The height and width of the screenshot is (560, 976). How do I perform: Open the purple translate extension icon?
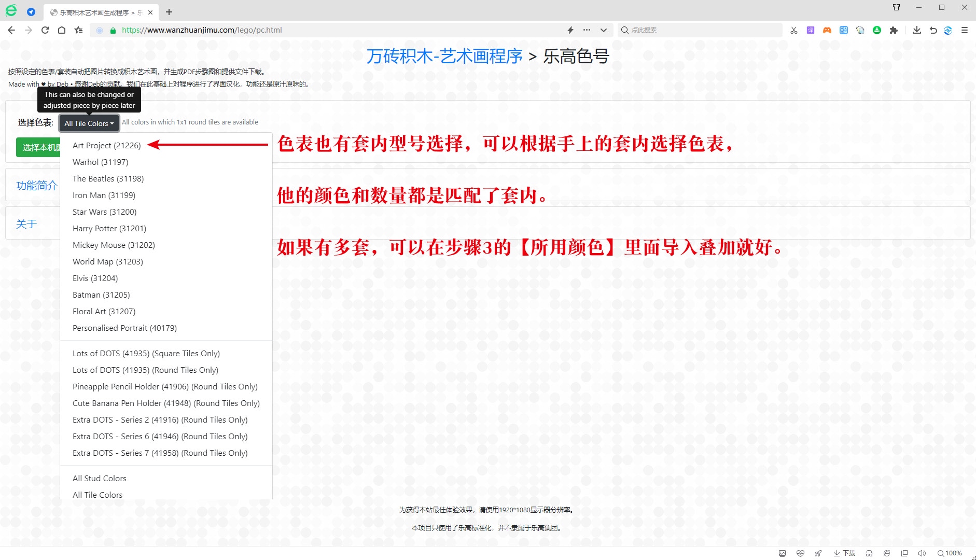pos(811,30)
